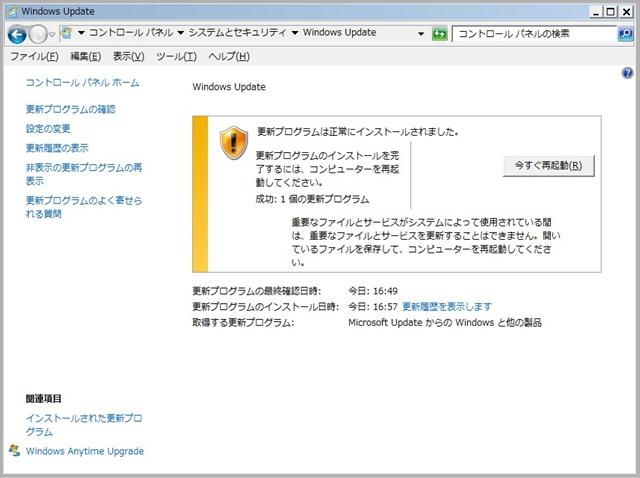
Task: Click the 成功: 1 個の更新プログラム text
Action: 312,199
